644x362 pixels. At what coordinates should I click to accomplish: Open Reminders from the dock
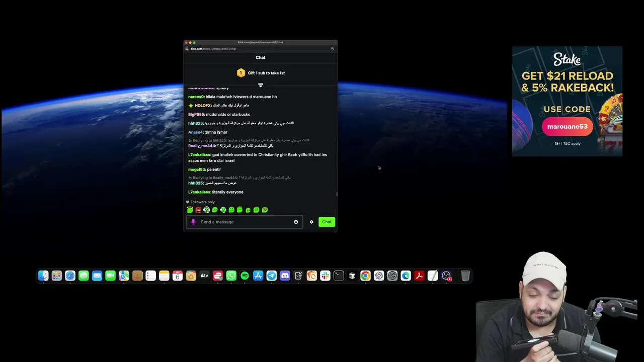(x=150, y=276)
